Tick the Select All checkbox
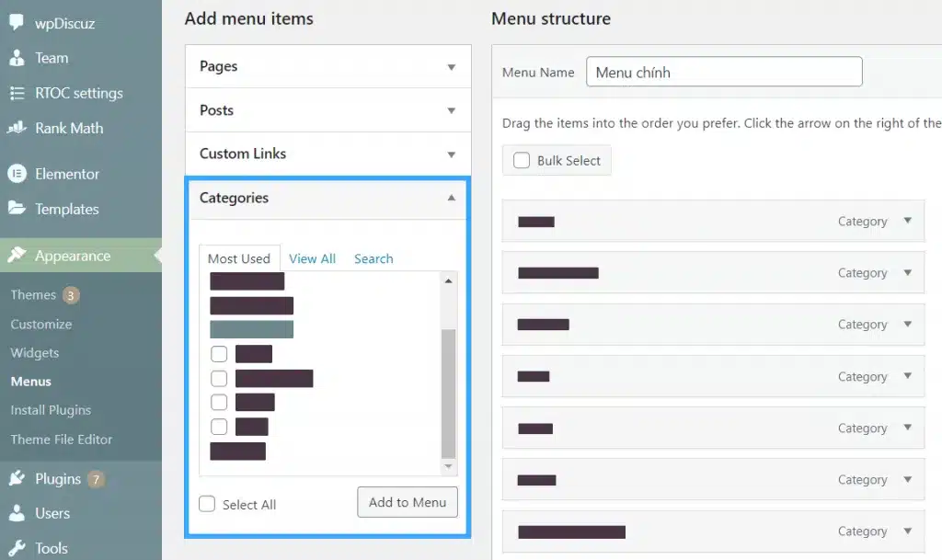The height and width of the screenshot is (560, 942). pyautogui.click(x=207, y=504)
